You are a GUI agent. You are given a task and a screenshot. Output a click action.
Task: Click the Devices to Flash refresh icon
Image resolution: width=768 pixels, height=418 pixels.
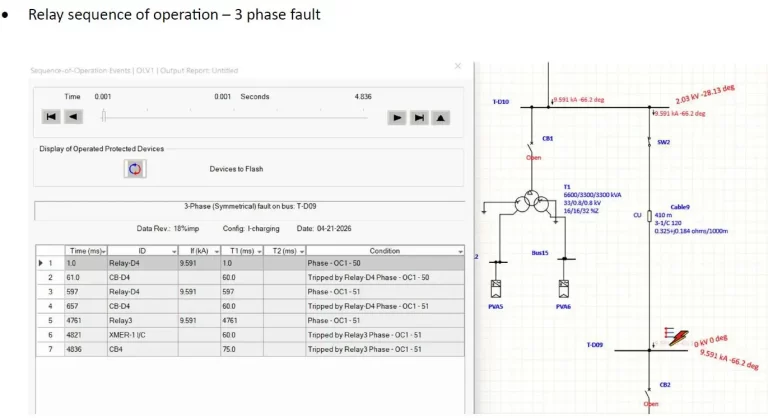click(135, 169)
